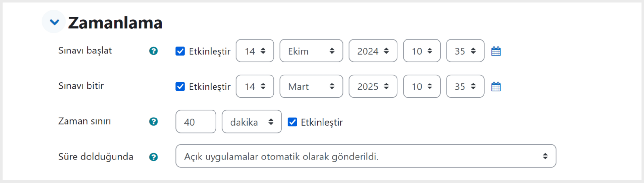The width and height of the screenshot is (644, 183).
Task: Show help for Zaman sınırı
Action: [153, 121]
